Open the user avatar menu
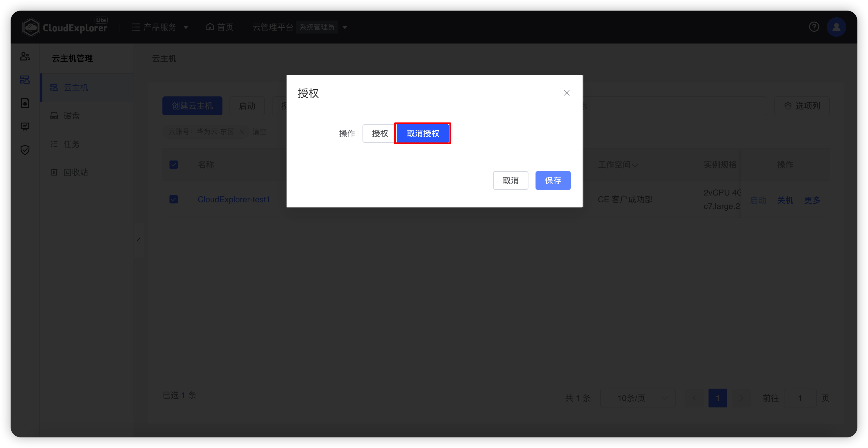868x448 pixels. point(836,27)
